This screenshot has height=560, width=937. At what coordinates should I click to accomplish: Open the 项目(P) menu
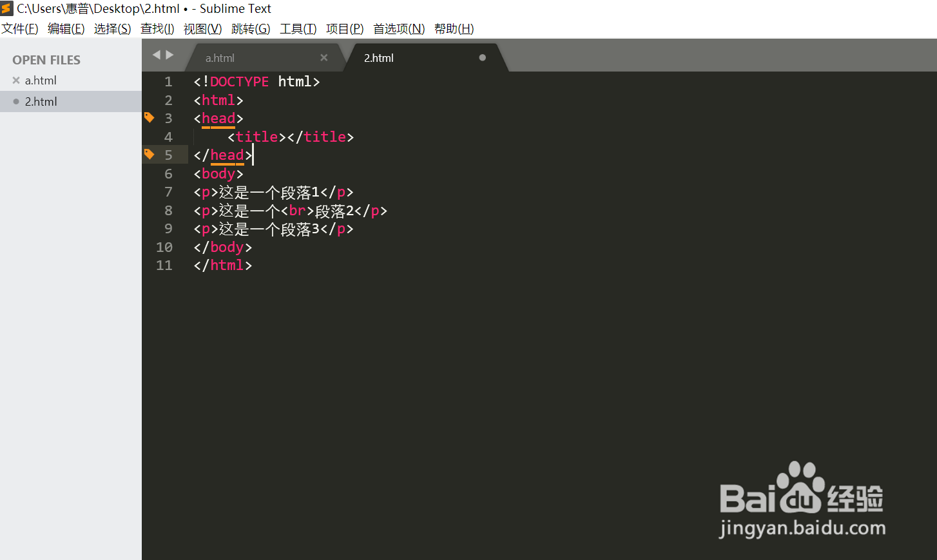tap(345, 28)
